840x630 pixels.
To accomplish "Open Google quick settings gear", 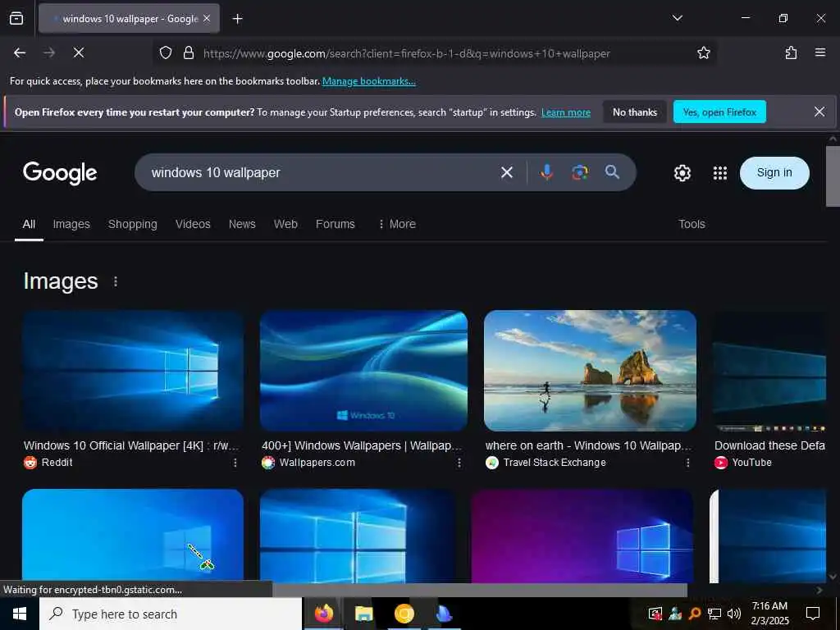I will [x=682, y=173].
